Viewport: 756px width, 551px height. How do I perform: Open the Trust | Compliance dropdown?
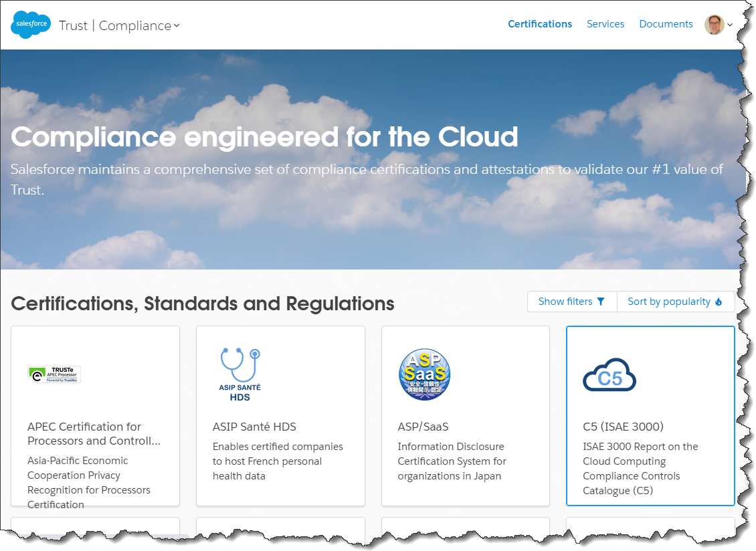119,25
